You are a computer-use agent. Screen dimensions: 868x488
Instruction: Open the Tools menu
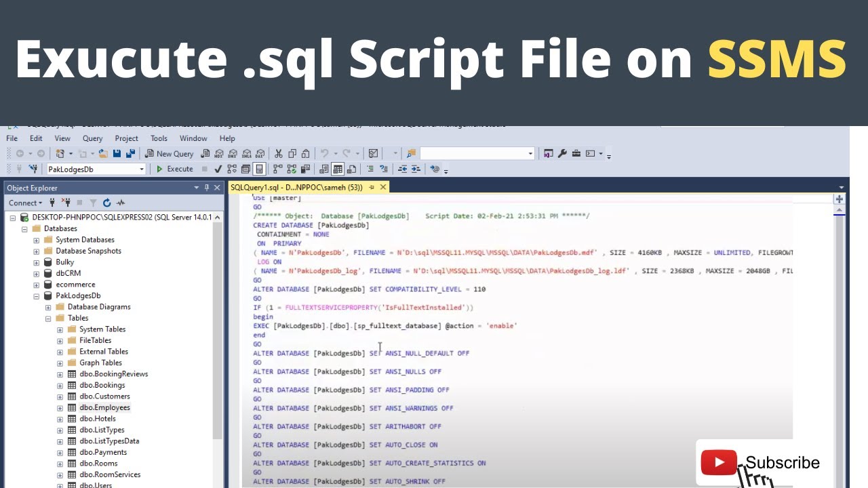pyautogui.click(x=159, y=138)
